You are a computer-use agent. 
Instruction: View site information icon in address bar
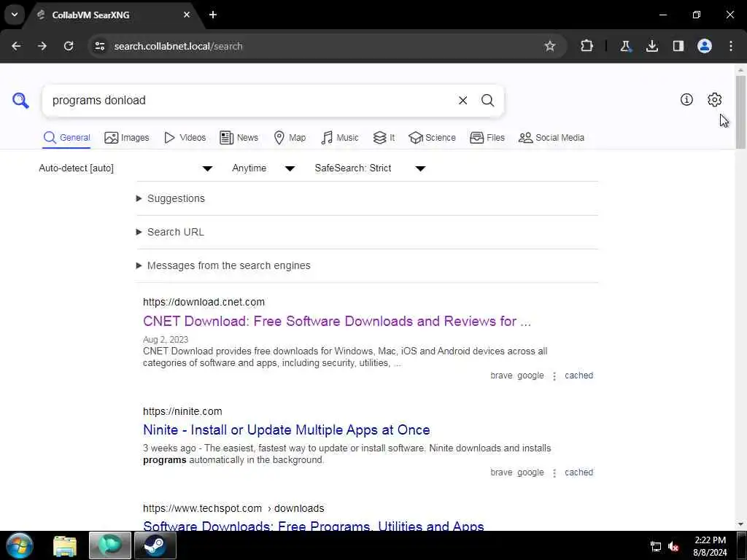(x=99, y=46)
